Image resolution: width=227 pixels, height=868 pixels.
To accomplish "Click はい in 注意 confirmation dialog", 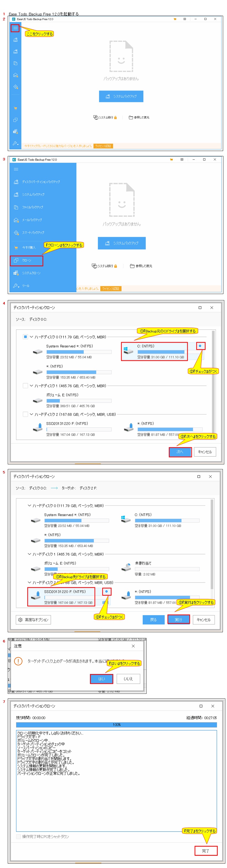I will pyautogui.click(x=101, y=679).
